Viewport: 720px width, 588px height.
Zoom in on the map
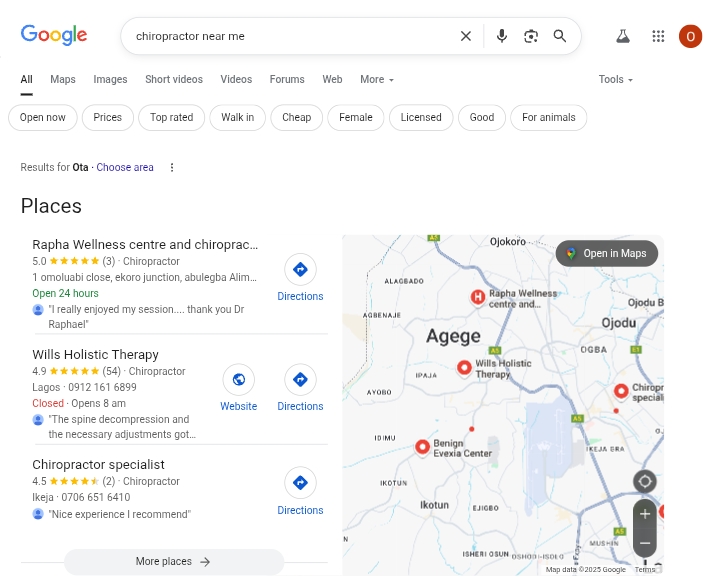(645, 514)
